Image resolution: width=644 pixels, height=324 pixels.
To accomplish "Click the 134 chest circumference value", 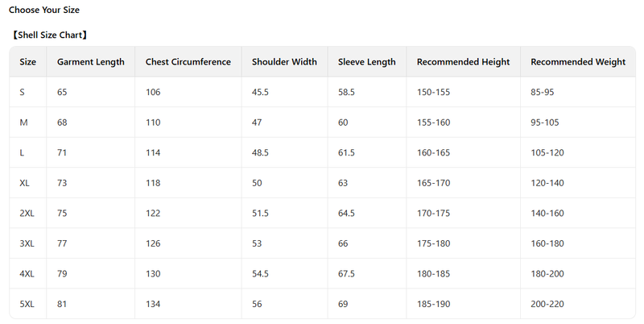I will [x=153, y=304].
